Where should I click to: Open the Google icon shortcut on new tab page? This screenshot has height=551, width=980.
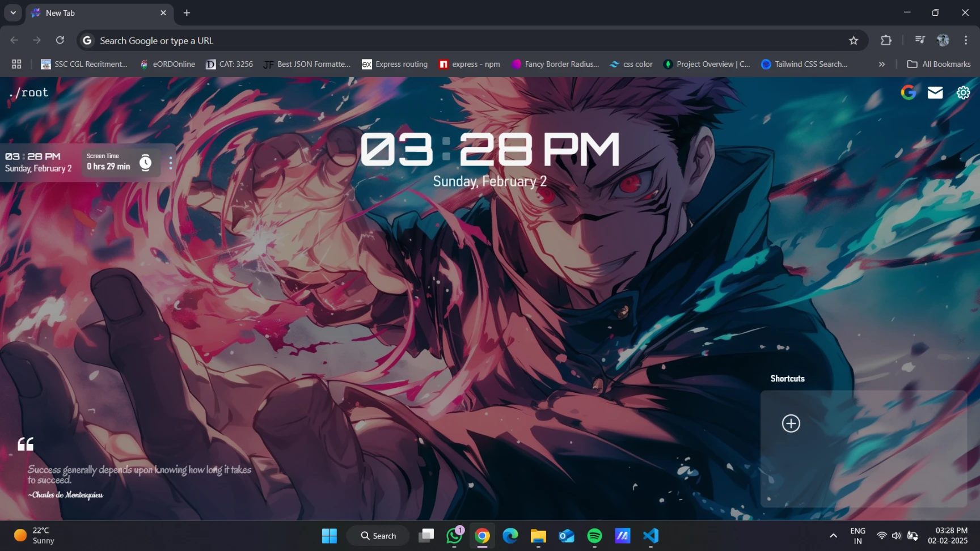[x=909, y=92]
